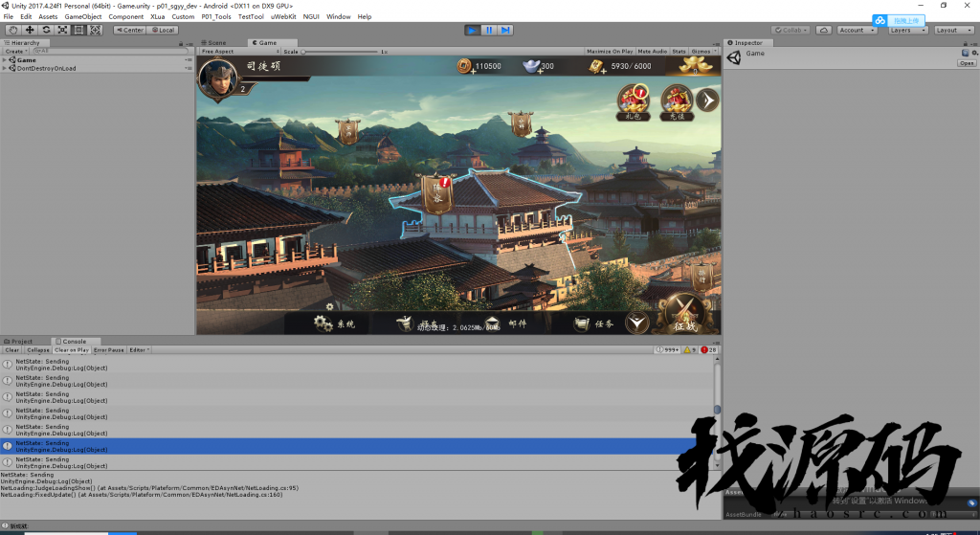The image size is (980, 535).
Task: Click the recharge 充值 icon
Action: (677, 101)
